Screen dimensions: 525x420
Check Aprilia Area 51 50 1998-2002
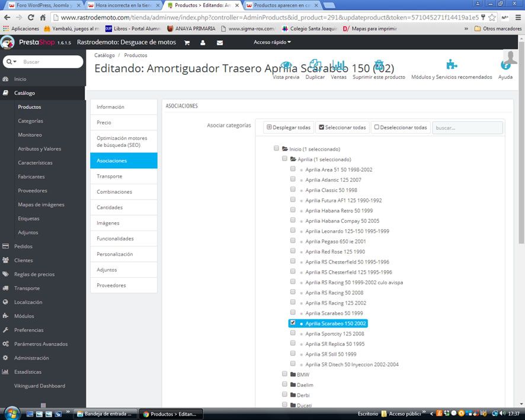coord(293,169)
